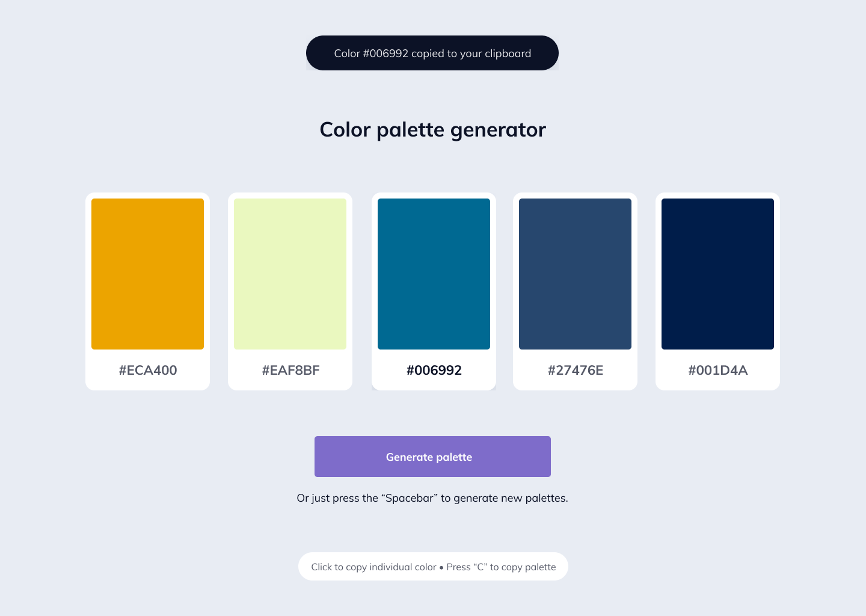Select the bold #006992 hex label under its swatch

pyautogui.click(x=434, y=371)
